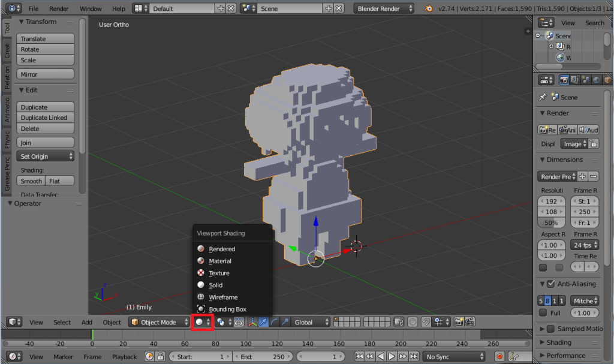
Task: Expand the Shading panel in Properties
Action: click(556, 342)
